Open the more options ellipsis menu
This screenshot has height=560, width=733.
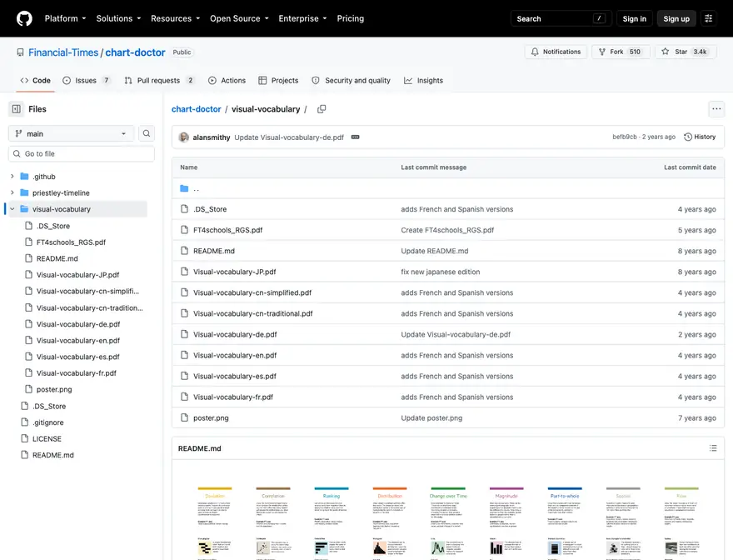pyautogui.click(x=716, y=109)
